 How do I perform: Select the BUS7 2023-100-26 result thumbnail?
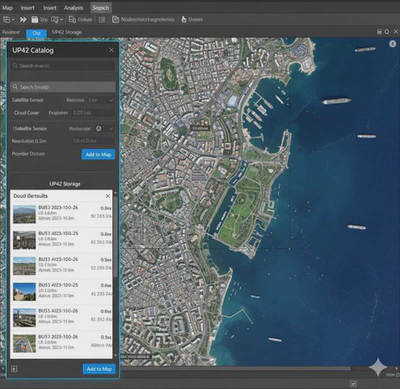(x=24, y=343)
